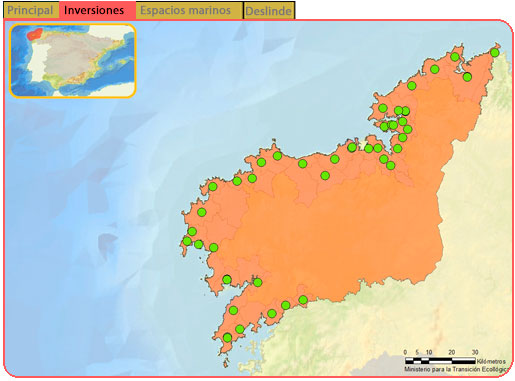Click the green marker on the small southwestern estuary
Screen dimensions: 515x381
coord(227,279)
